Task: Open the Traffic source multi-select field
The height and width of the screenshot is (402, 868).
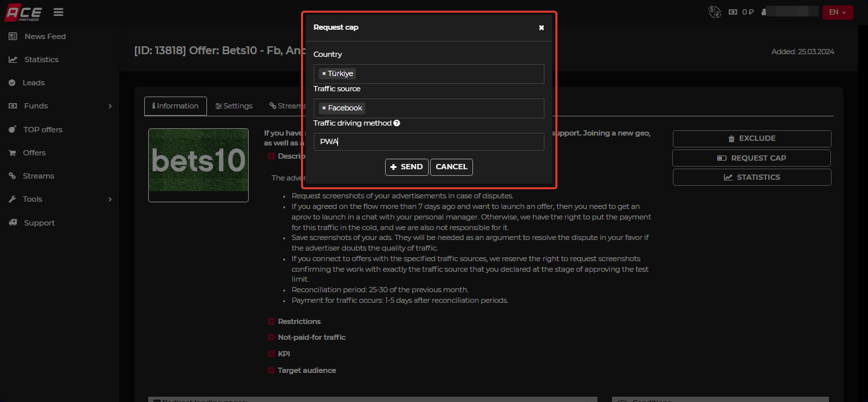Action: tap(429, 108)
